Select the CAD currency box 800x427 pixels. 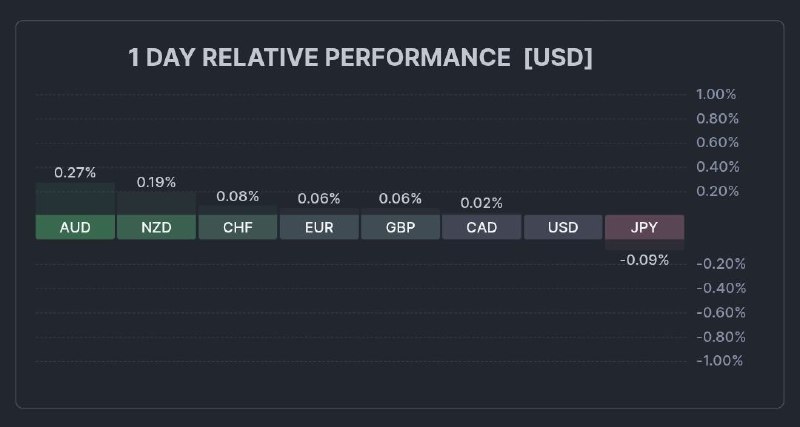482,228
